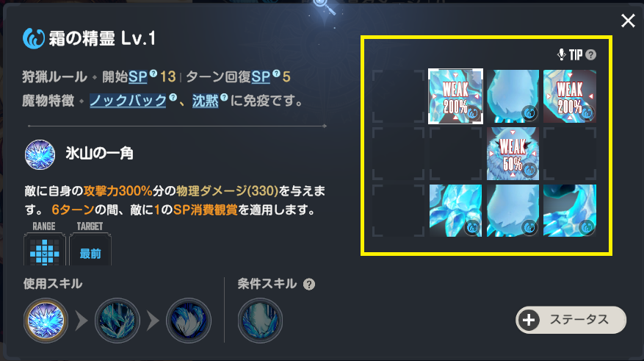Click the RANGE pattern grid box
Image resolution: width=644 pixels, height=361 pixels.
[x=44, y=249]
